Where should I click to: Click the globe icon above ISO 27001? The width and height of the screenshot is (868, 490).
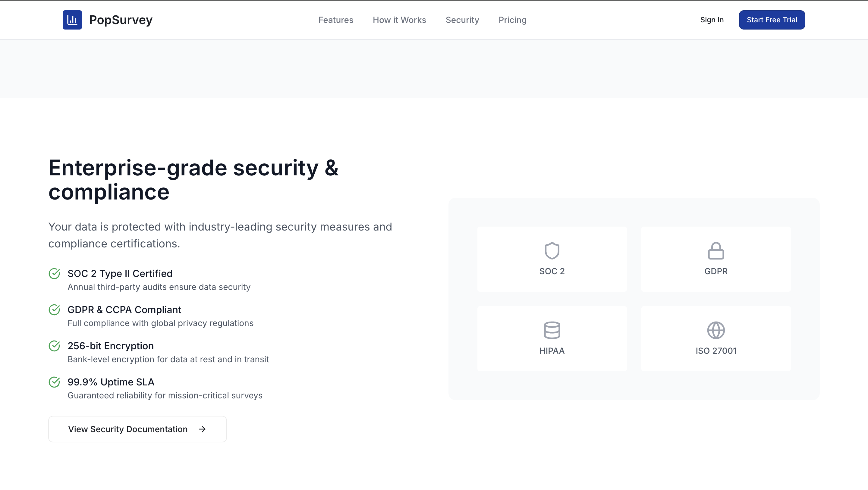[x=716, y=330]
